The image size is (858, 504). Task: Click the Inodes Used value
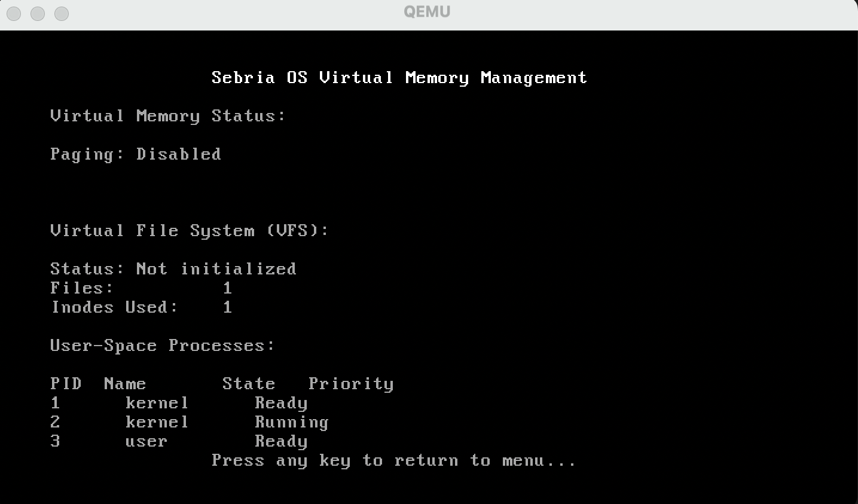[228, 307]
